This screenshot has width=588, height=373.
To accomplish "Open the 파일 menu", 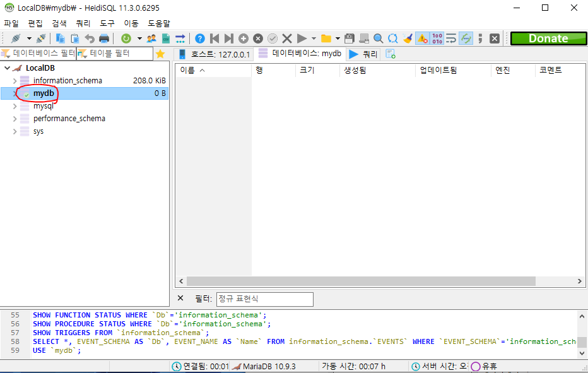I will 11,23.
